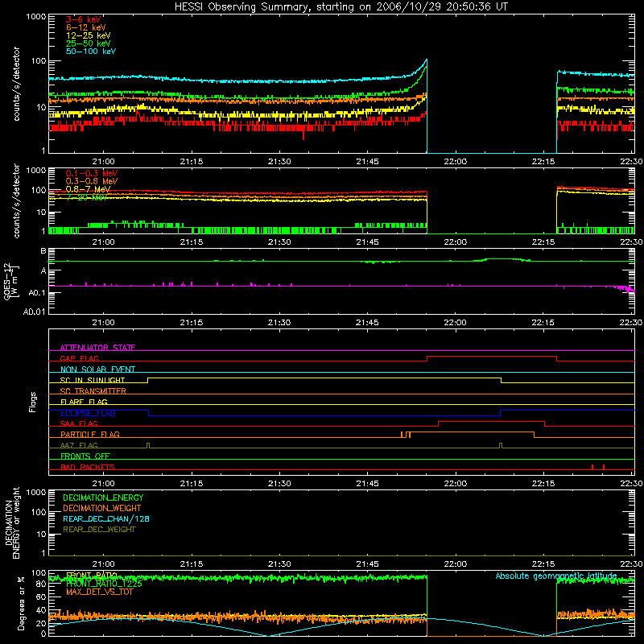Screen dimensions: 644x644
Task: Pick the SAA_FLAG label
Action: (79, 423)
